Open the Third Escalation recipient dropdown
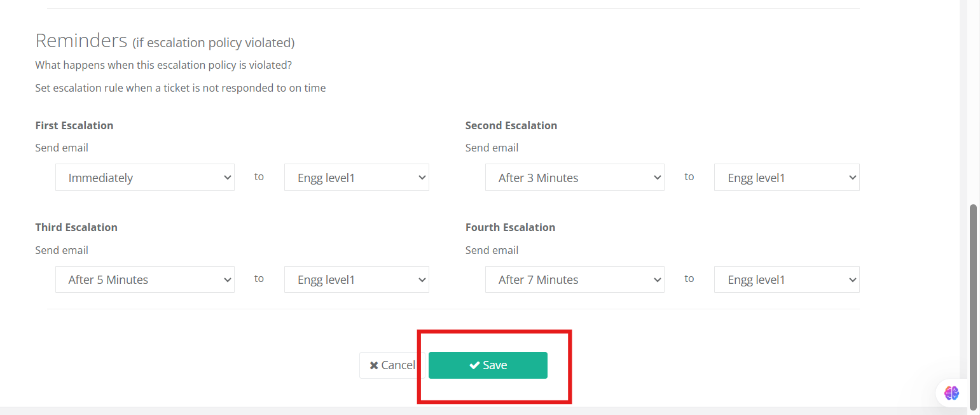The width and height of the screenshot is (980, 415). pyautogui.click(x=356, y=279)
